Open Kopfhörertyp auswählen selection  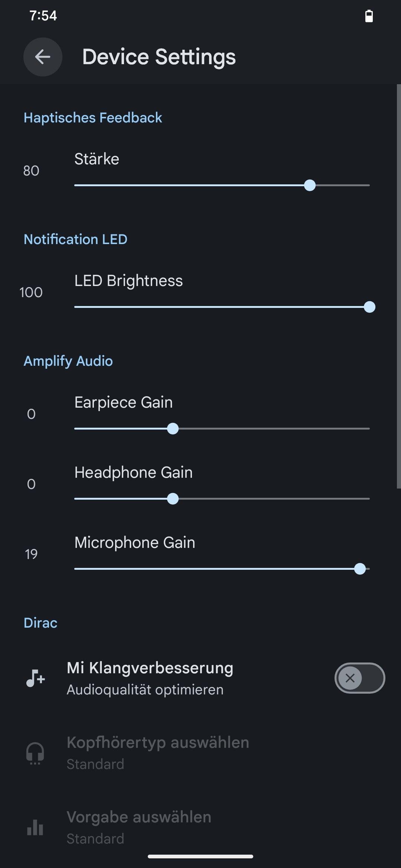158,752
